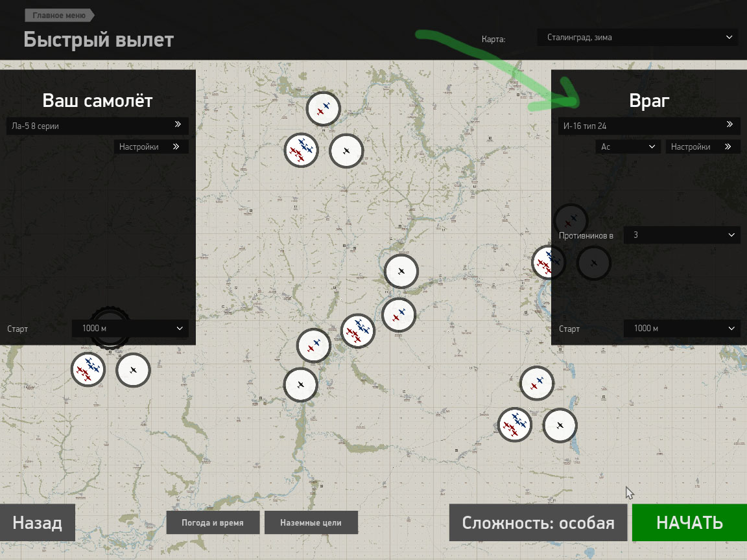Click the Ваш самолёт heading
This screenshot has width=747, height=560.
click(x=98, y=100)
